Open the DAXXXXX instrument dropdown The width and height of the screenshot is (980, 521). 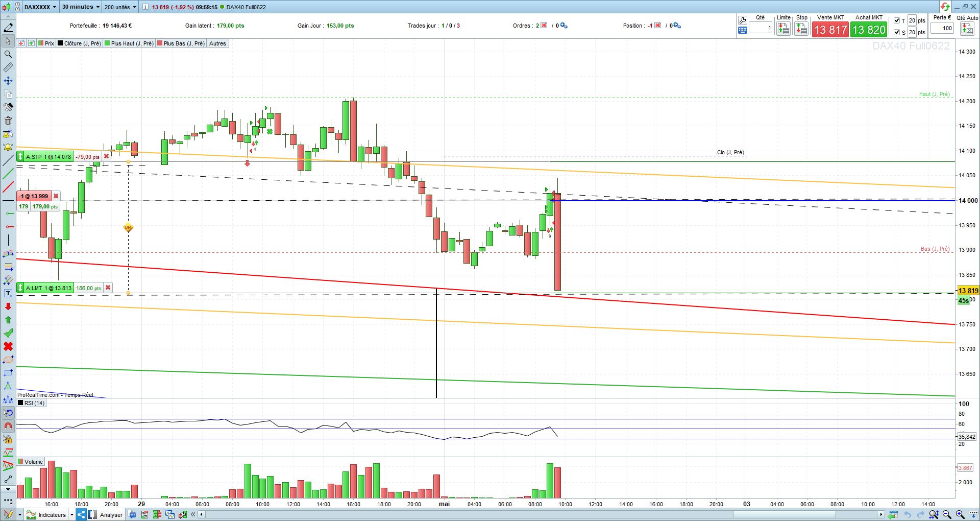(x=40, y=7)
